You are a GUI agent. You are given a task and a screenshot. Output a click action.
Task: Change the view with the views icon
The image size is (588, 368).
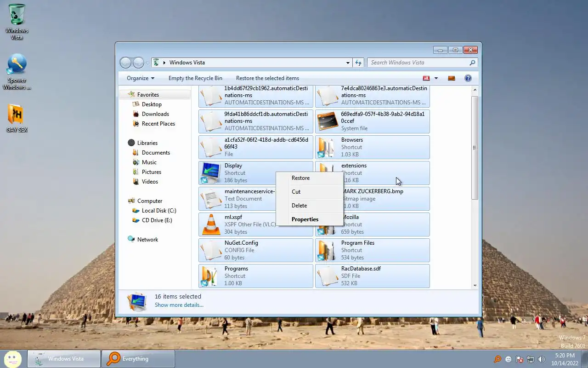(x=426, y=78)
